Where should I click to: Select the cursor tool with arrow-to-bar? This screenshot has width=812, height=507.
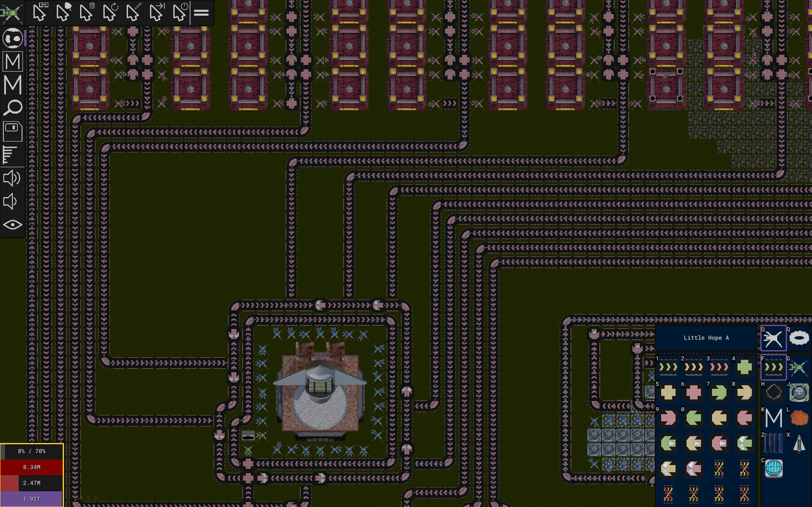pos(157,12)
